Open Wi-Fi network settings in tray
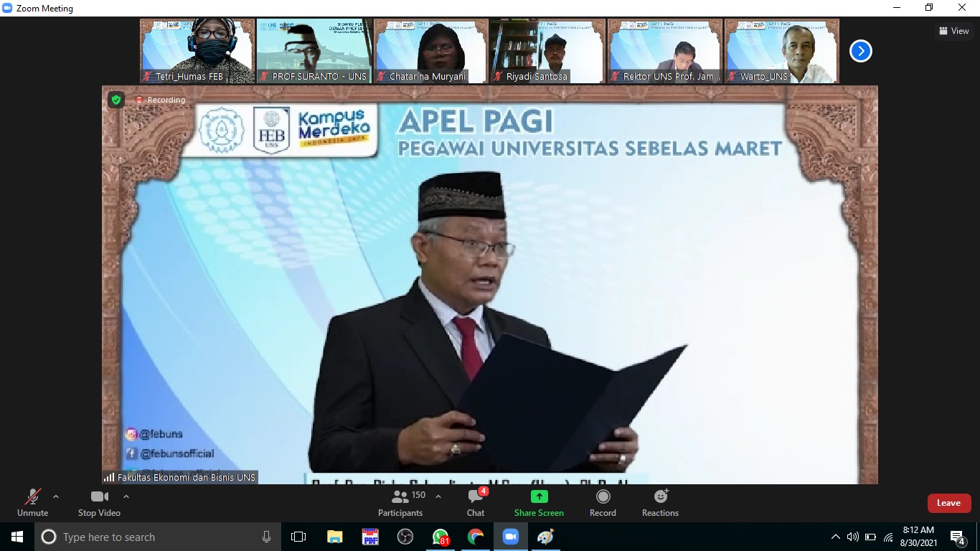This screenshot has width=980, height=551. [x=889, y=537]
